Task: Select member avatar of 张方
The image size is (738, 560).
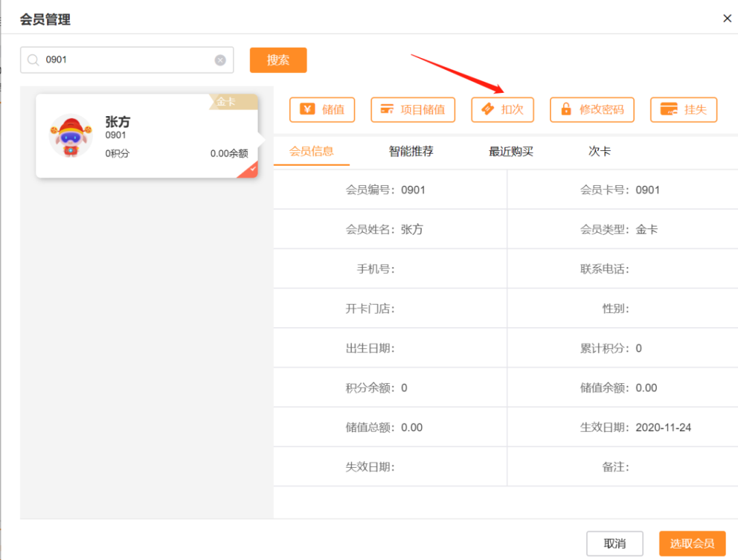Action: pos(70,135)
